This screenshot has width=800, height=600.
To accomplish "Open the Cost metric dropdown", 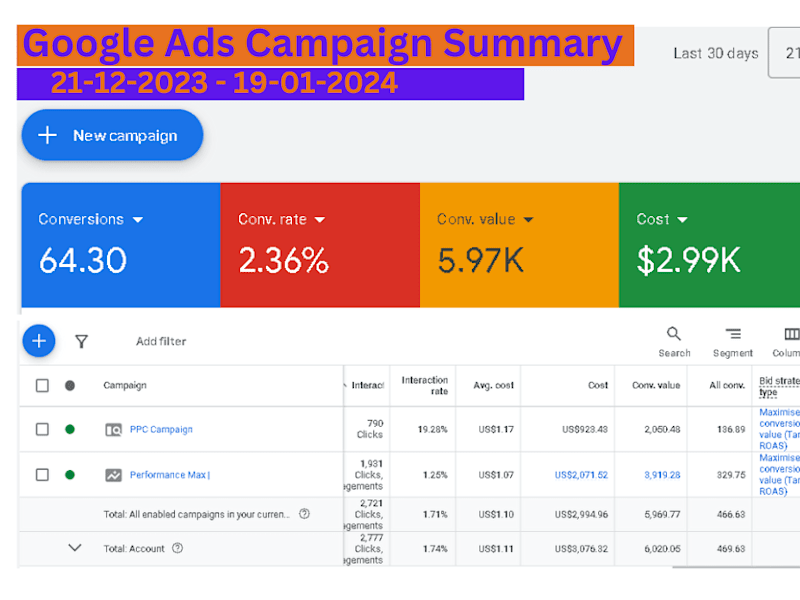I will click(x=662, y=219).
